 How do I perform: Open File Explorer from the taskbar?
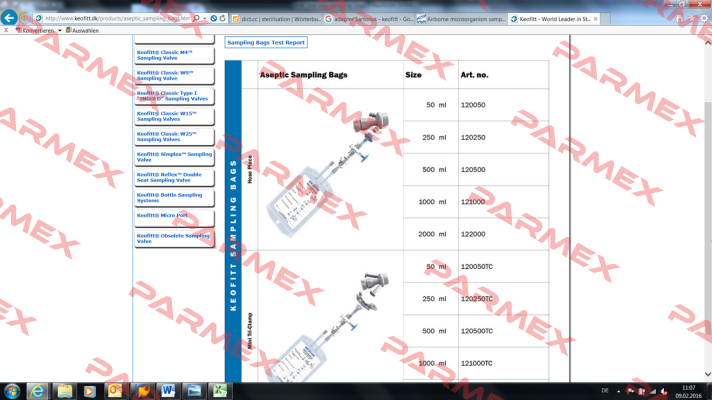pyautogui.click(x=64, y=391)
